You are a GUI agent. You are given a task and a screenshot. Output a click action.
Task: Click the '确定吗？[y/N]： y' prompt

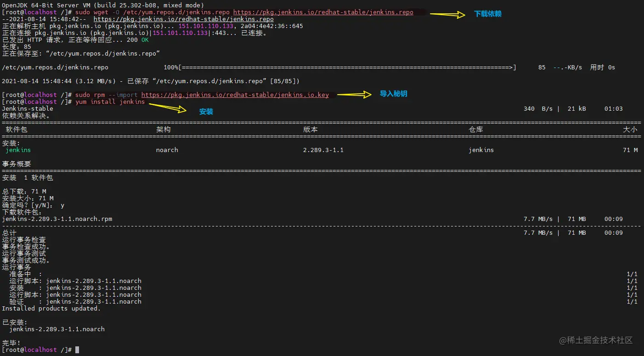(33, 205)
